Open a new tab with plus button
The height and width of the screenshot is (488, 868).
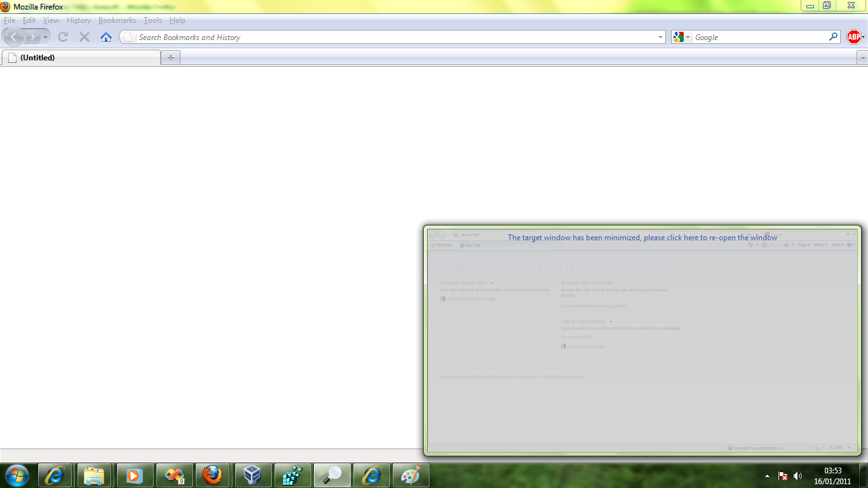coord(170,58)
